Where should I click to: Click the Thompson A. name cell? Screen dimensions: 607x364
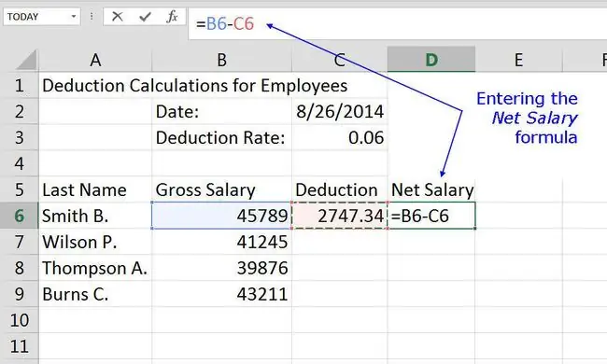[x=95, y=268]
